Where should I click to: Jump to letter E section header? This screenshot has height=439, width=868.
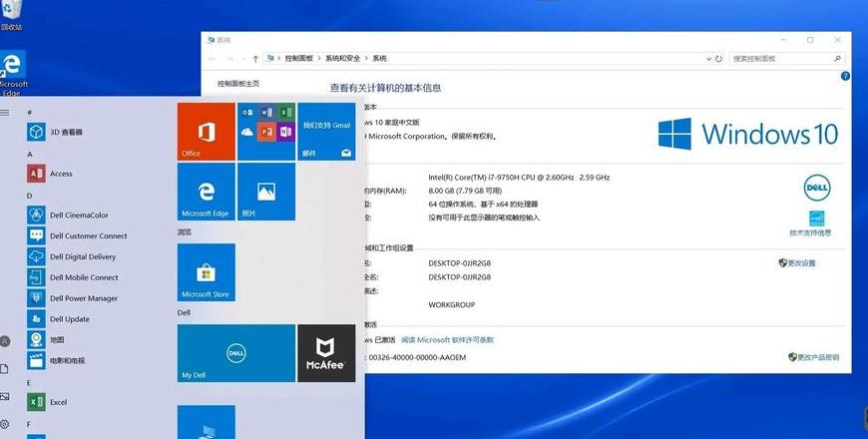(29, 383)
